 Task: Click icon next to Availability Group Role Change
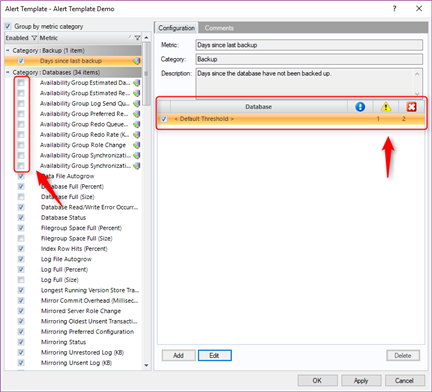(137, 145)
